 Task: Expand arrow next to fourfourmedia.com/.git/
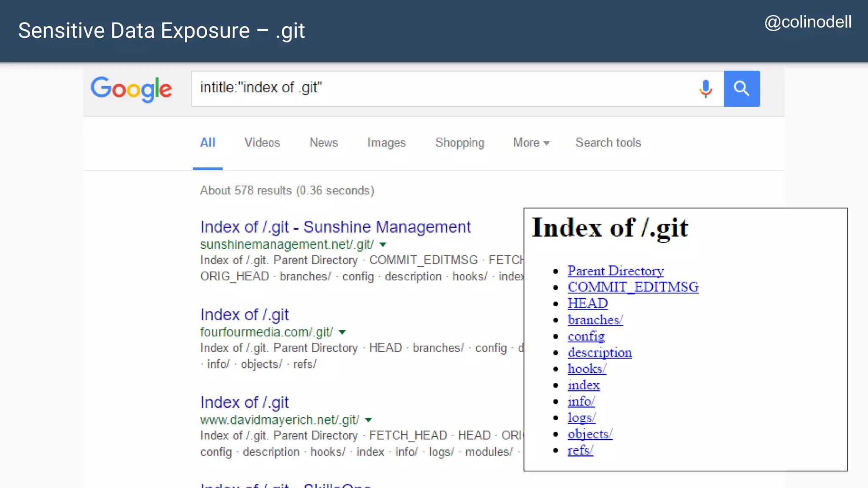[x=342, y=333]
